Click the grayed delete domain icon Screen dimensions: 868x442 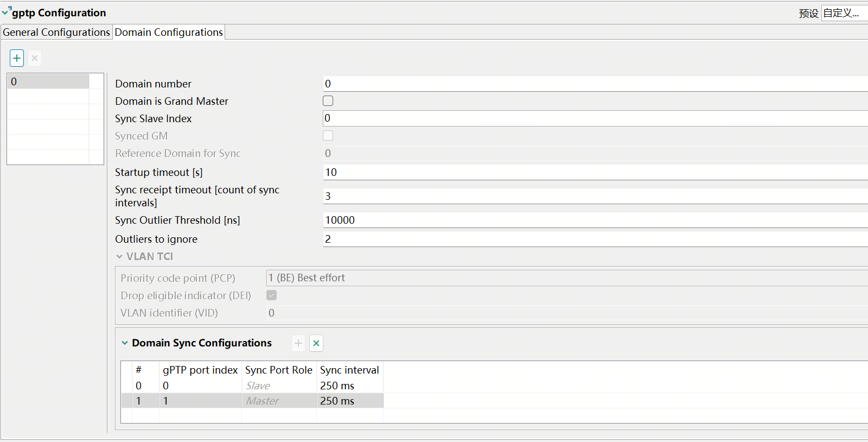point(35,58)
